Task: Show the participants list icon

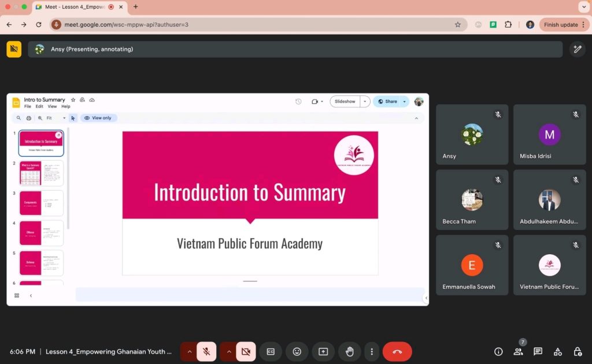Action: coord(518,351)
